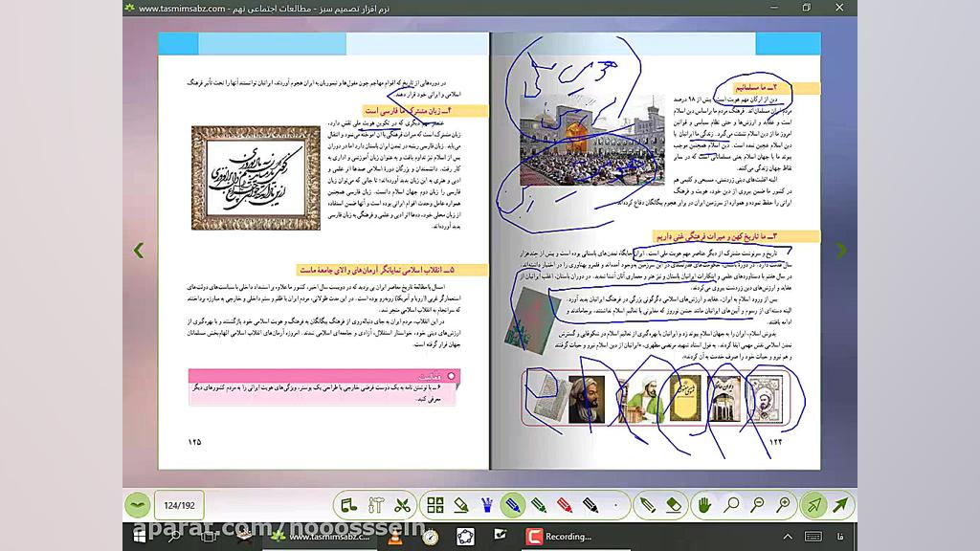
Task: Open the Recording... taskbar app
Action: click(x=559, y=536)
